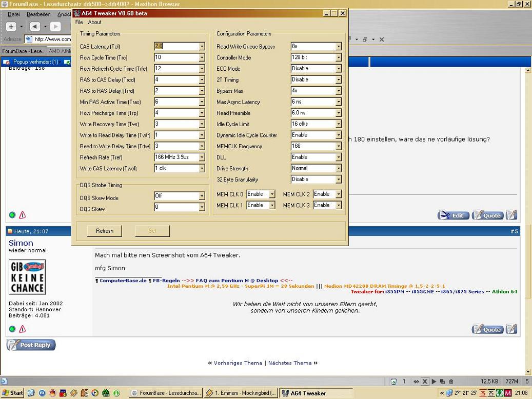Open the Datei menu in Maxthon
The image size is (532, 399).
coord(13,14)
